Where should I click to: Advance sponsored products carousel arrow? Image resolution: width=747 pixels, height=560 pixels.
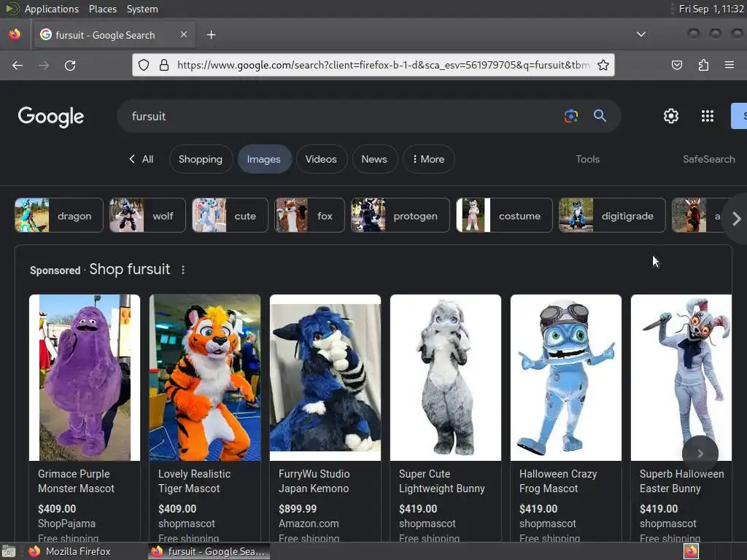click(700, 454)
